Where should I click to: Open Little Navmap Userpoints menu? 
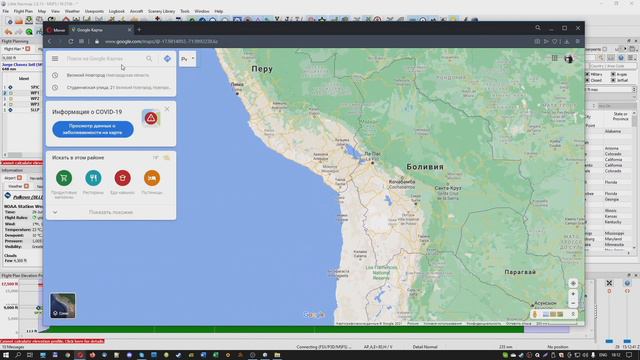(94, 11)
